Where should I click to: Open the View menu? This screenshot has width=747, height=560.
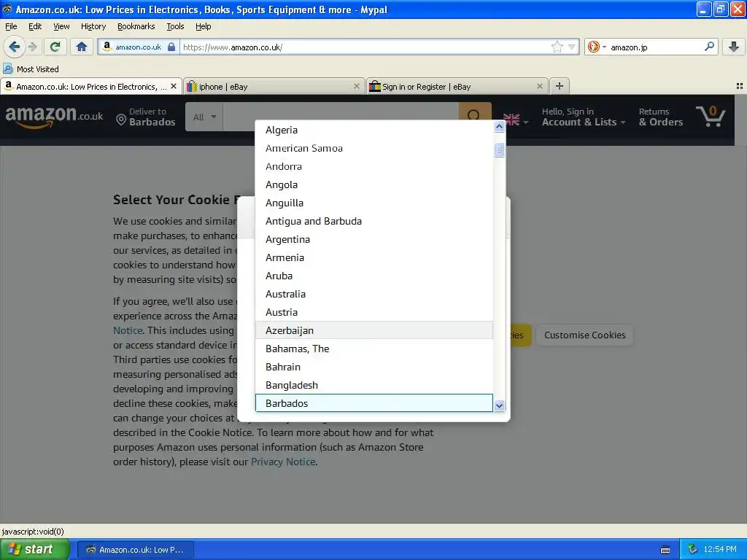click(61, 26)
